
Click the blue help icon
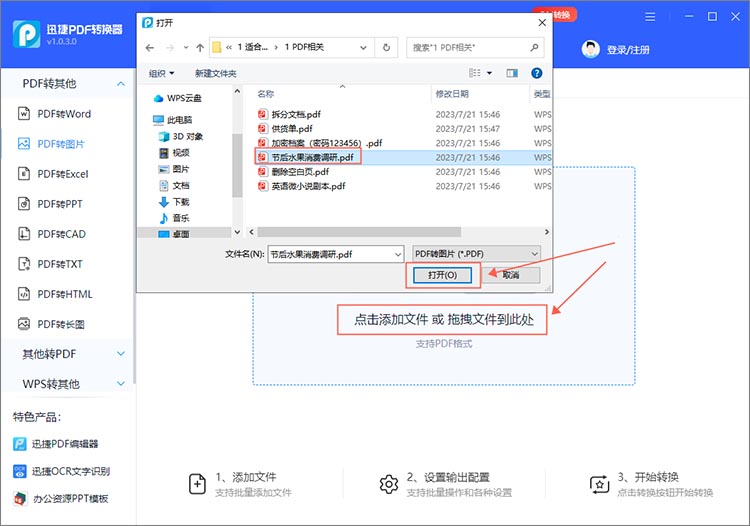(x=537, y=73)
